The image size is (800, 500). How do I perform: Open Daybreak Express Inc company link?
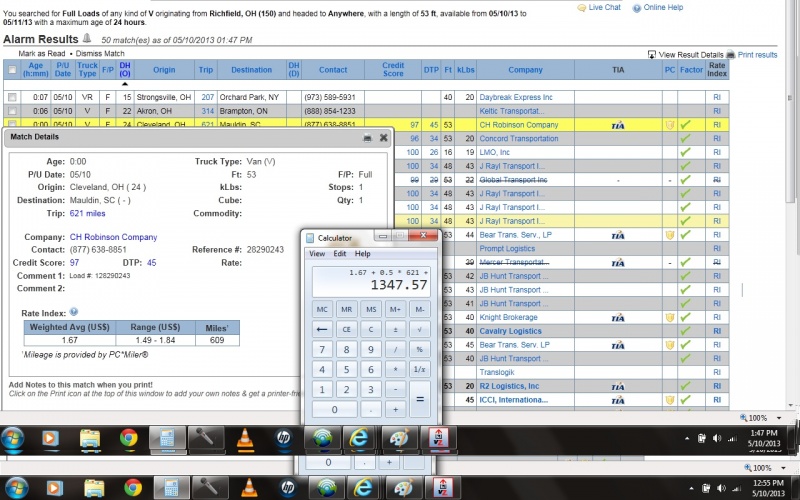pyautogui.click(x=516, y=97)
